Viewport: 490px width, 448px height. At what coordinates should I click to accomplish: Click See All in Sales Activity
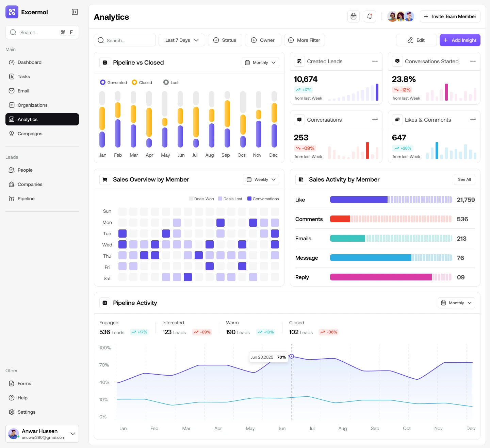point(464,179)
